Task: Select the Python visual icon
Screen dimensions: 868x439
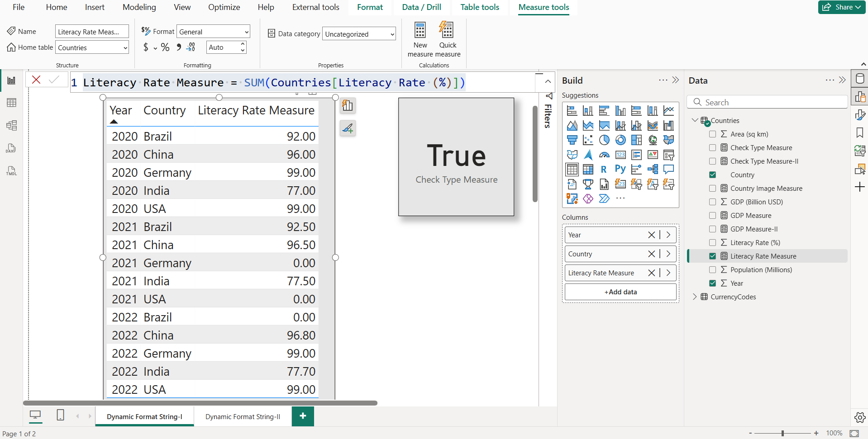Action: (620, 169)
